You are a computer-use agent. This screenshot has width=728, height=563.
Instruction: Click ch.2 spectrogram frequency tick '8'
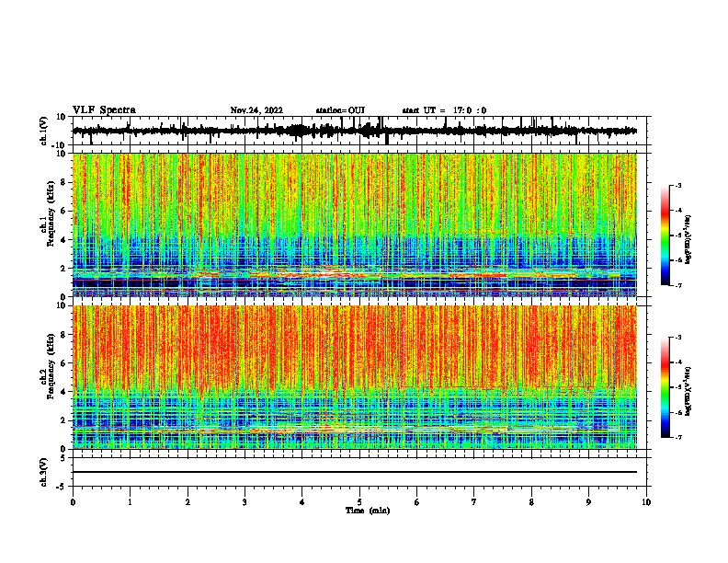(x=63, y=335)
